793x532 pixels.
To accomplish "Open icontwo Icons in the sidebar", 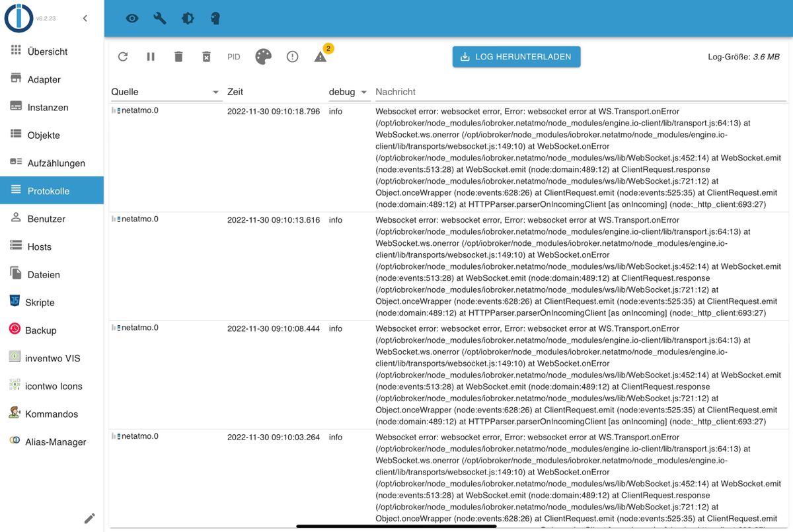I will pyautogui.click(x=52, y=386).
